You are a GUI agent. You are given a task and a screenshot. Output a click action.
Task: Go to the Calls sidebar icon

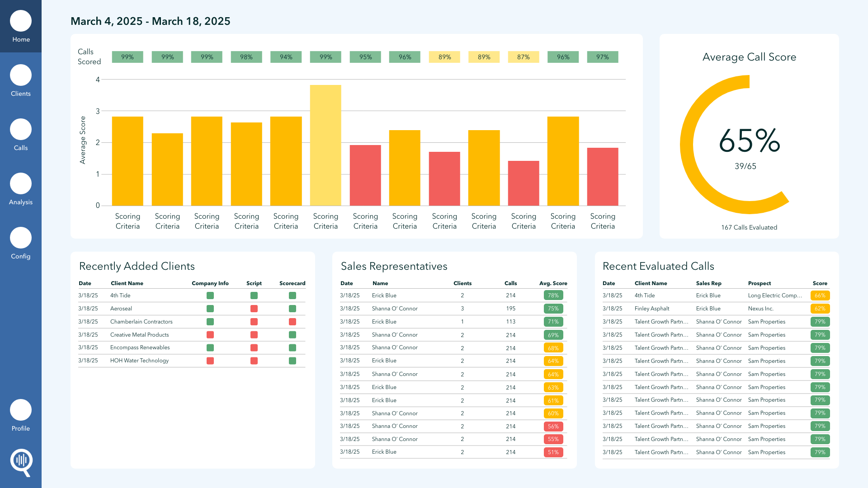click(21, 130)
